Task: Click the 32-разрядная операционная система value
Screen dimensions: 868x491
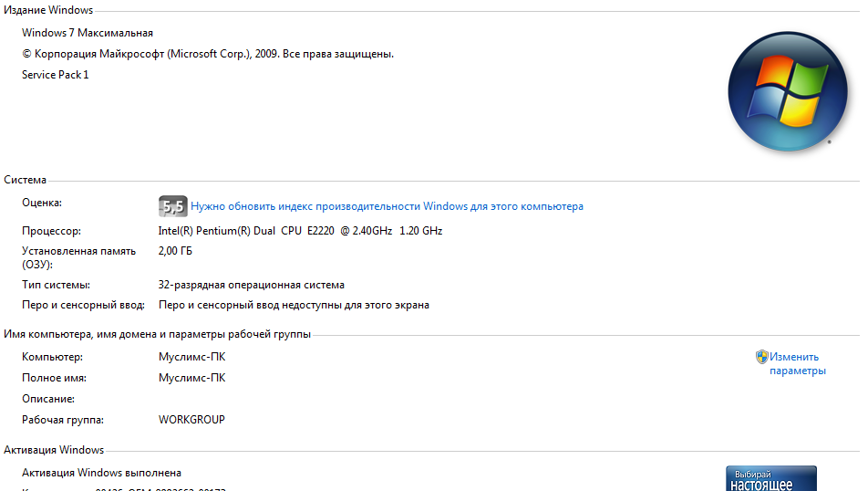Action: pyautogui.click(x=252, y=285)
